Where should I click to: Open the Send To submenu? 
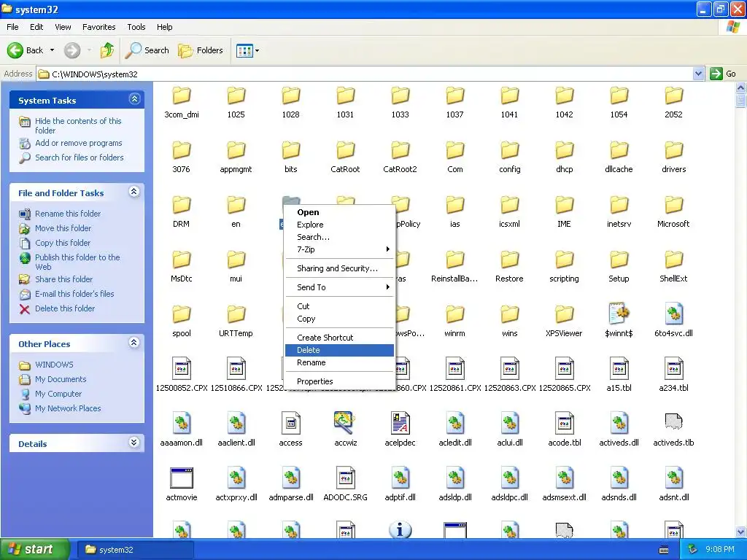[x=339, y=287]
